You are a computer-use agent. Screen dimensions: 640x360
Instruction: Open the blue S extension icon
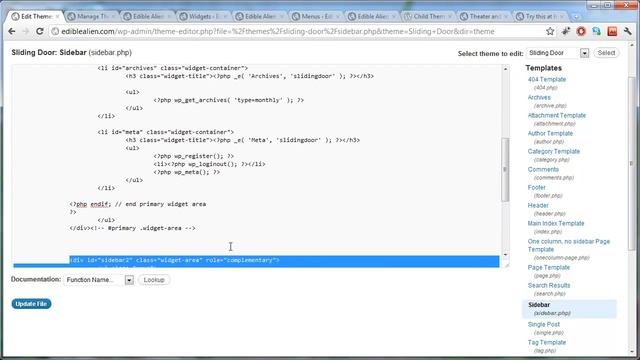click(596, 31)
